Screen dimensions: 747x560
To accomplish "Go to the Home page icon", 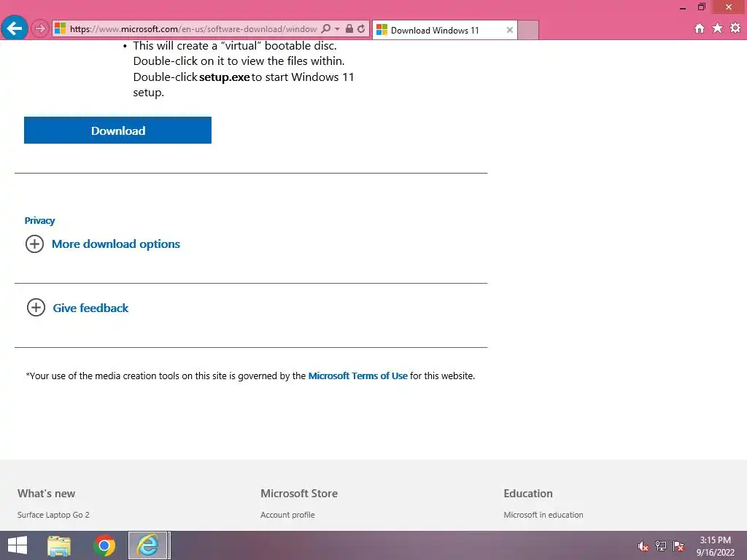I will [x=699, y=28].
